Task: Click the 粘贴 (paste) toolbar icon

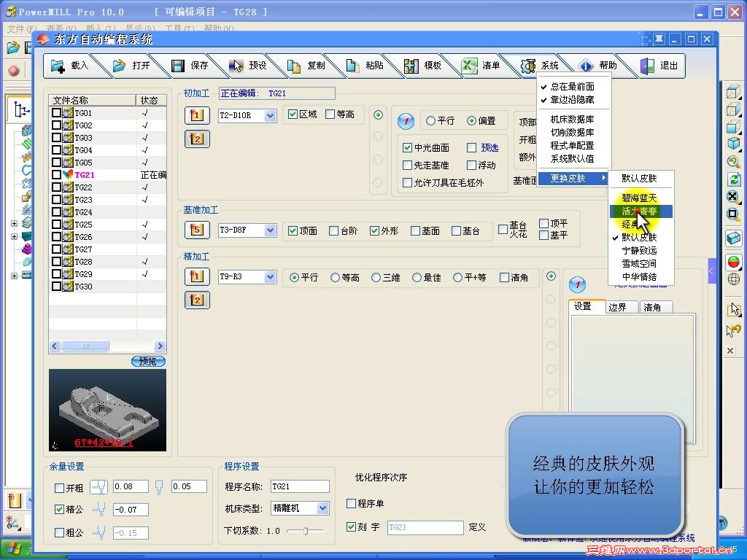Action: click(x=352, y=66)
